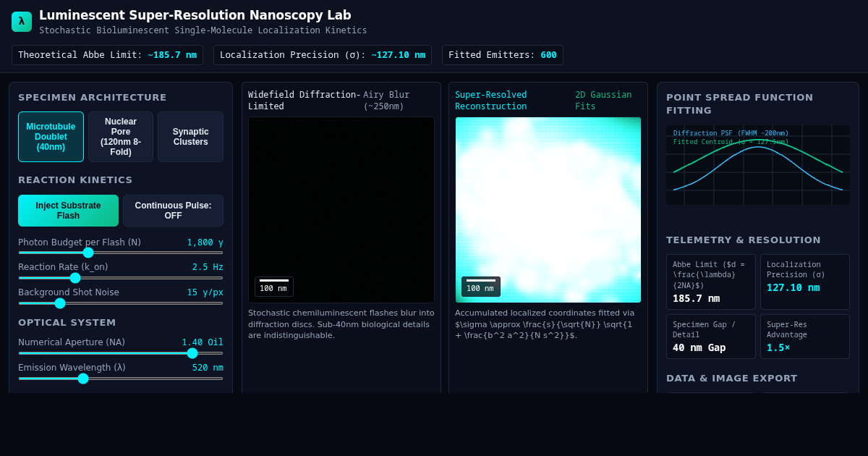The width and height of the screenshot is (868, 456).
Task: Click the 'Widefield Diffraction-Limited' panel title
Action: coord(304,101)
